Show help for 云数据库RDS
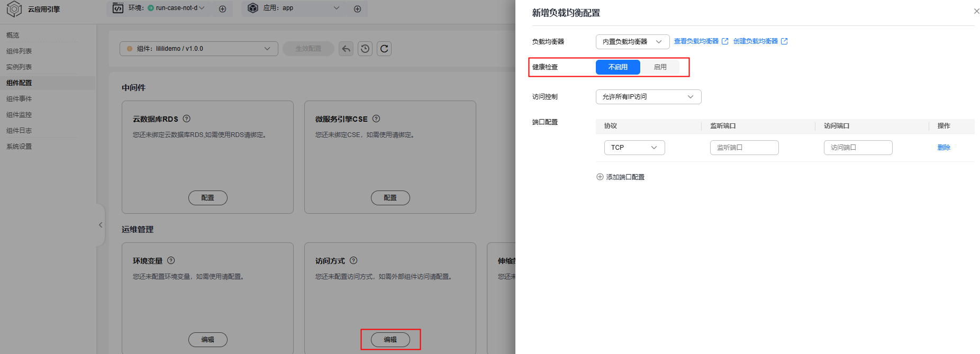980x354 pixels. [186, 119]
